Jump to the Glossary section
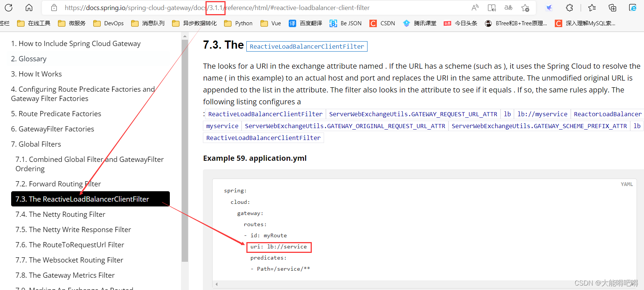The width and height of the screenshot is (644, 290). pyautogui.click(x=29, y=59)
